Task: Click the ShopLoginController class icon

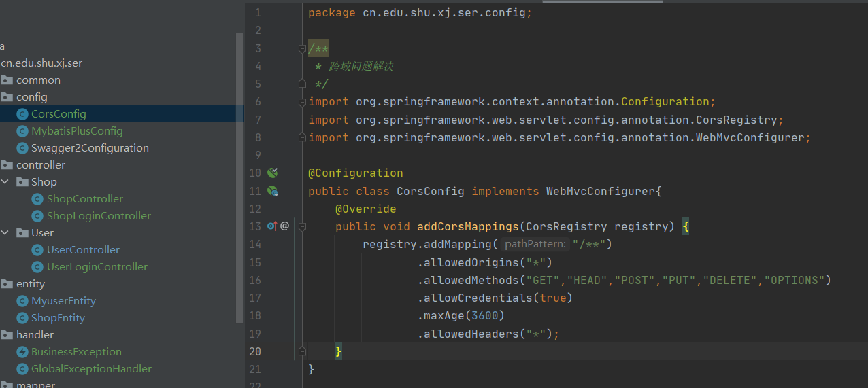Action: click(x=37, y=216)
